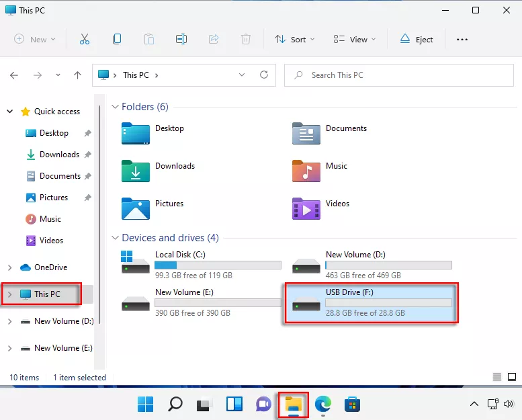
Task: Open the See more ellipsis menu
Action: (x=462, y=39)
